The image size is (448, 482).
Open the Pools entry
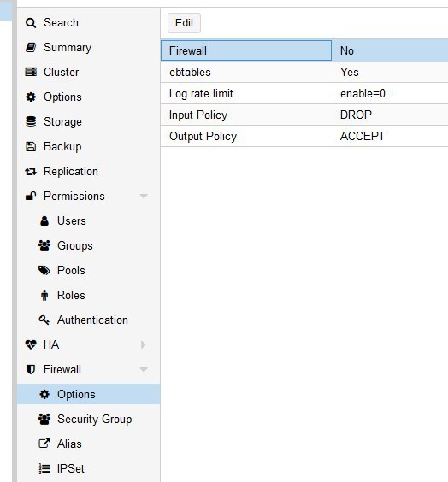(89, 271)
